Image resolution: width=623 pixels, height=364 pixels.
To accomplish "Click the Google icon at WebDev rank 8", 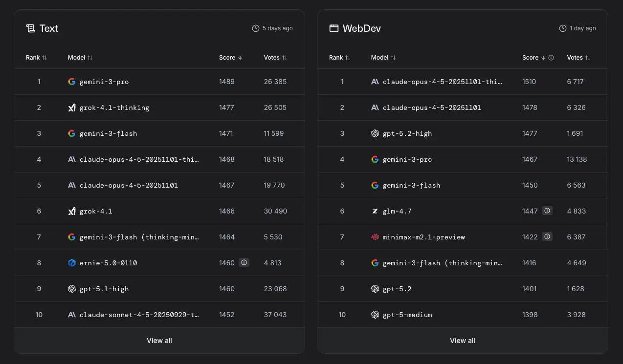I will 375,263.
